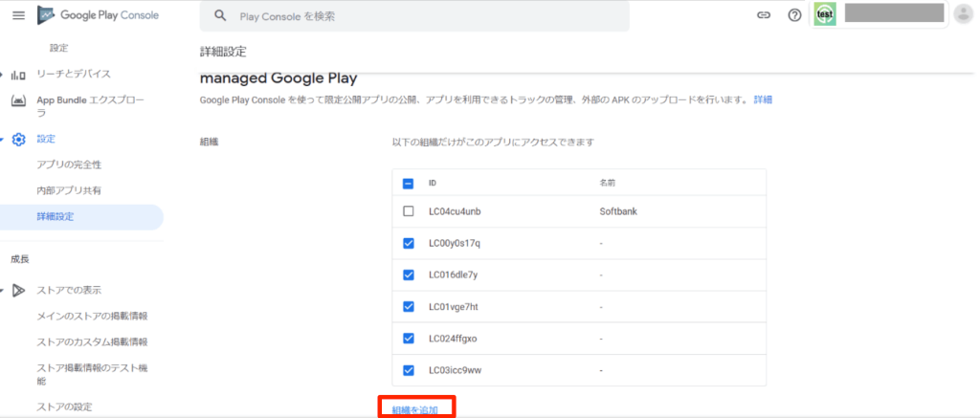Image resolution: width=980 pixels, height=418 pixels.
Task: Click the ID column header
Action: [x=433, y=184]
